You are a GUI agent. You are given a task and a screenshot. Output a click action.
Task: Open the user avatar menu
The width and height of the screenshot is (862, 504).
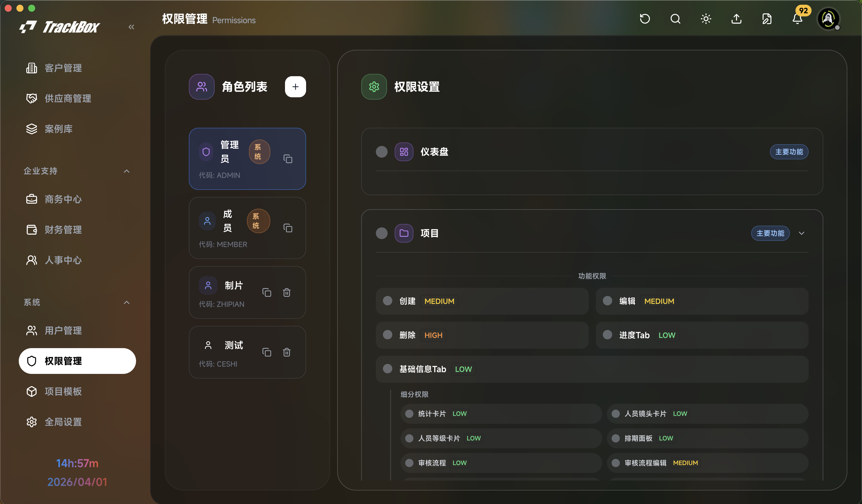coord(828,19)
